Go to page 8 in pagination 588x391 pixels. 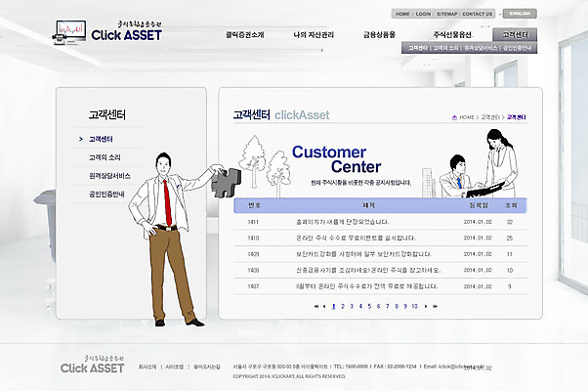coord(397,307)
